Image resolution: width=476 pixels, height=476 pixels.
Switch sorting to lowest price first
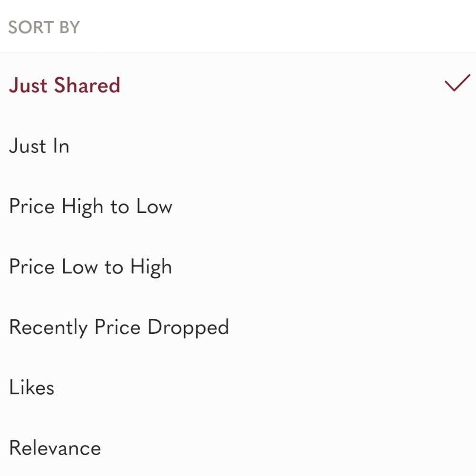[238, 267]
